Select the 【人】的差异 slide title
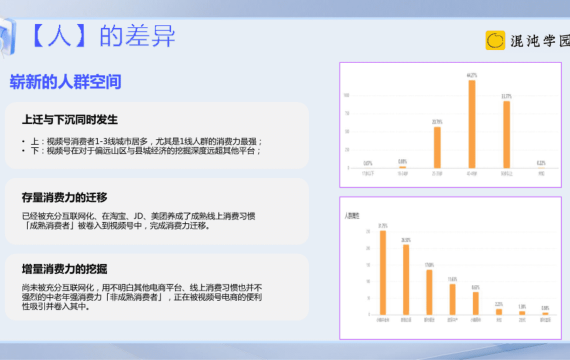This screenshot has height=360, width=570. point(103,36)
